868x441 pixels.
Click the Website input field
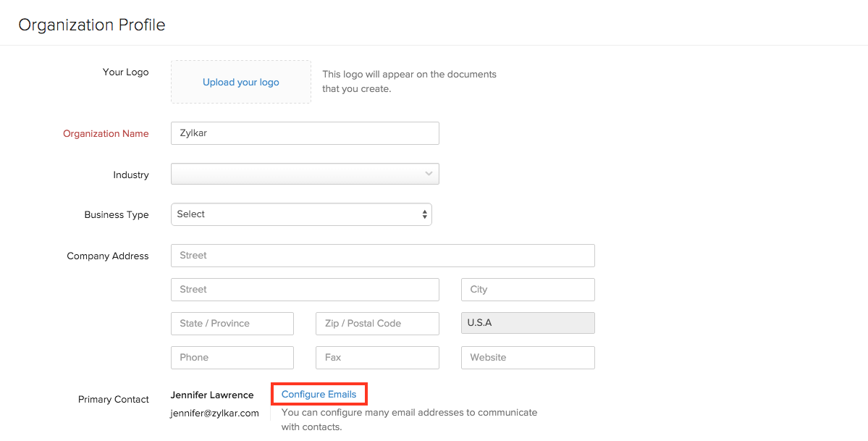tap(527, 357)
